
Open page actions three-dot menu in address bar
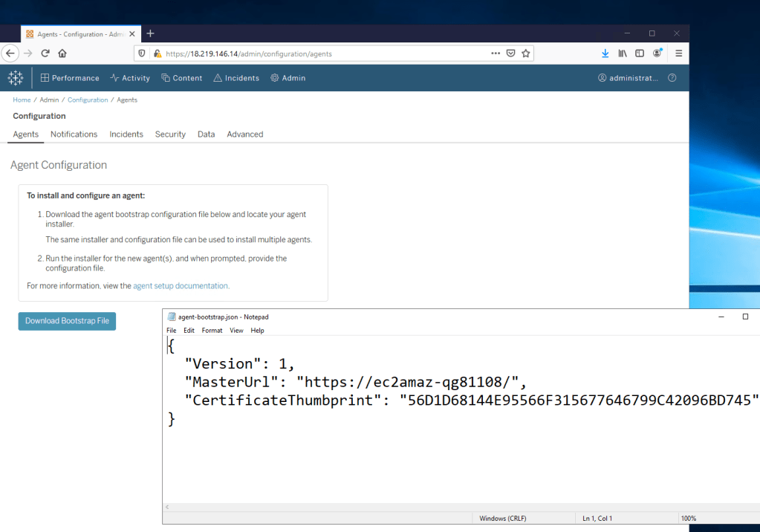point(496,53)
